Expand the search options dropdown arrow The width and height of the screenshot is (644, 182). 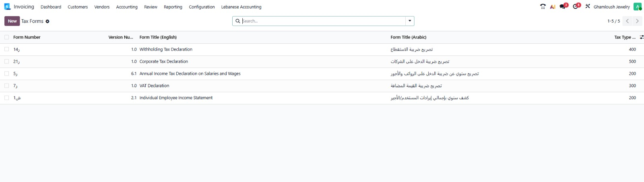point(410,21)
